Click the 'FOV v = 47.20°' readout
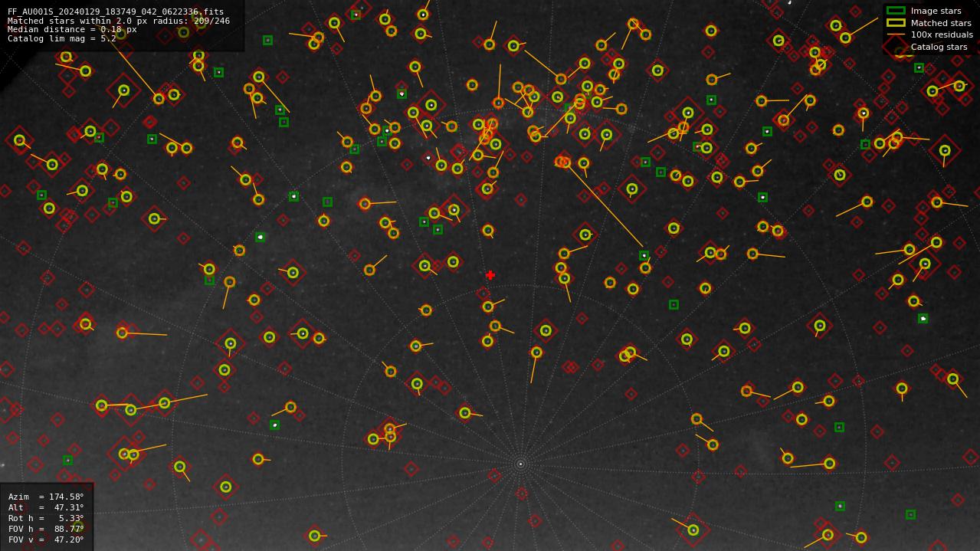Screen dimensions: 980x551 pyautogui.click(x=46, y=540)
